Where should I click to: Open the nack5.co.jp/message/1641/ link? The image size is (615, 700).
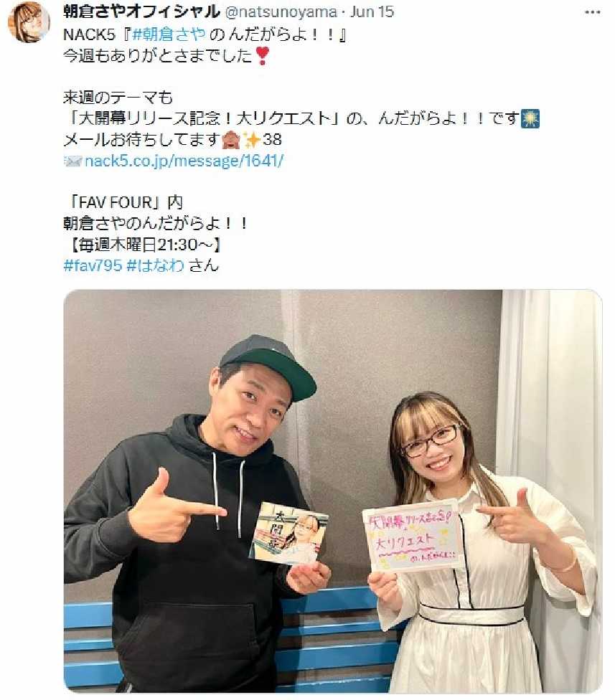pos(184,161)
